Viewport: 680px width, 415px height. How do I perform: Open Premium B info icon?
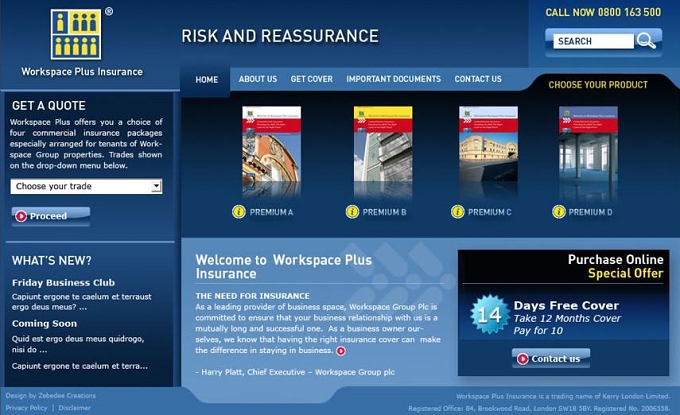click(352, 212)
